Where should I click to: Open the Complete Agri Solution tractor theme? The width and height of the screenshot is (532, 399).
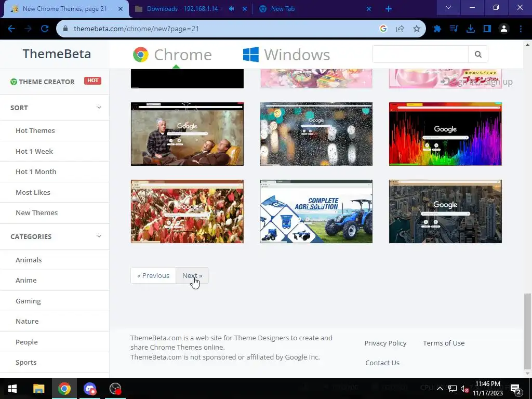(316, 211)
